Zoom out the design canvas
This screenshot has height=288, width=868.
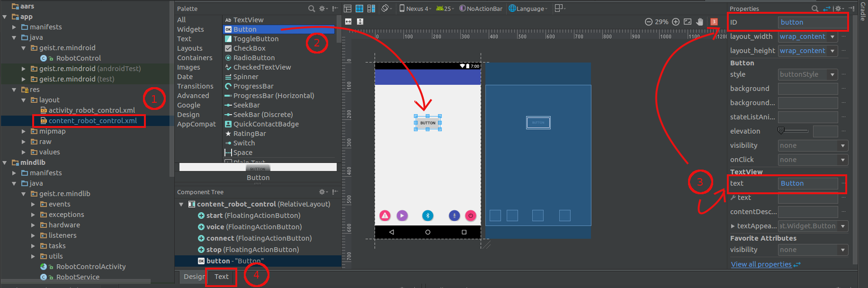coord(648,22)
